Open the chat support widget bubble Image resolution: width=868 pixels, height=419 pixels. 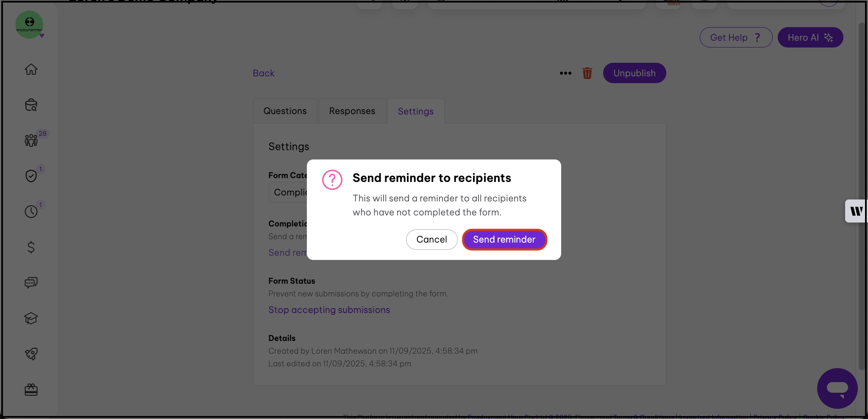tap(837, 388)
